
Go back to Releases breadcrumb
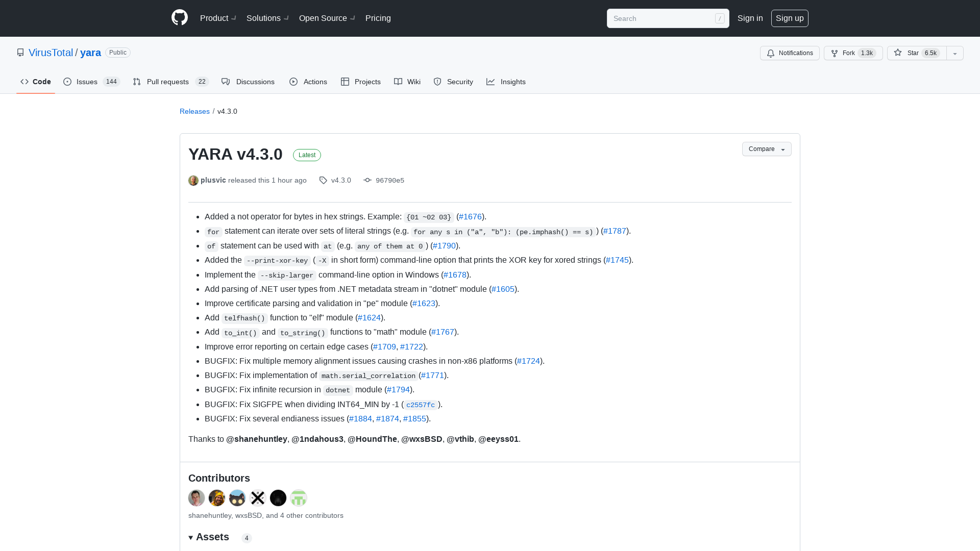point(194,111)
